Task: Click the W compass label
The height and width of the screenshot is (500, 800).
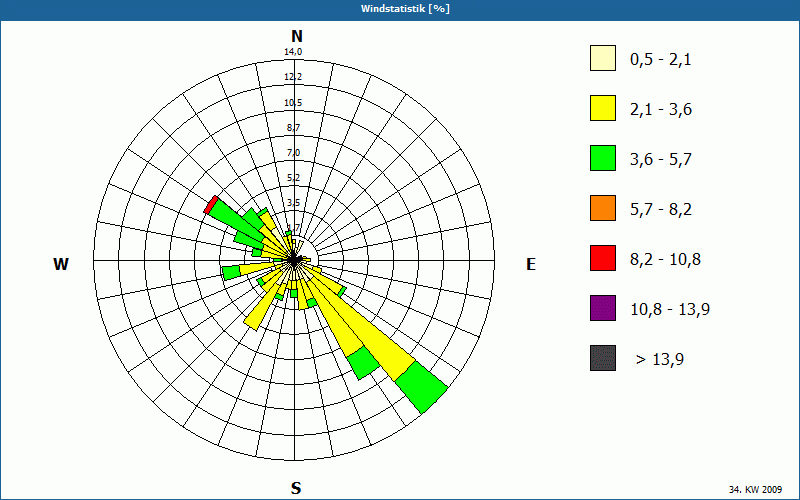Action: point(61,264)
